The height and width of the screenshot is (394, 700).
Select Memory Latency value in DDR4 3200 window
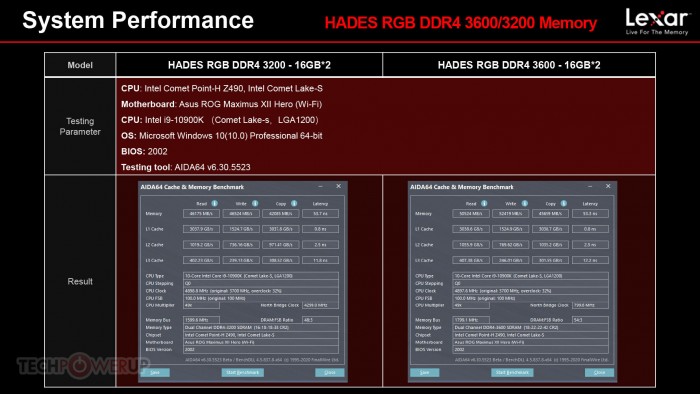pyautogui.click(x=320, y=214)
